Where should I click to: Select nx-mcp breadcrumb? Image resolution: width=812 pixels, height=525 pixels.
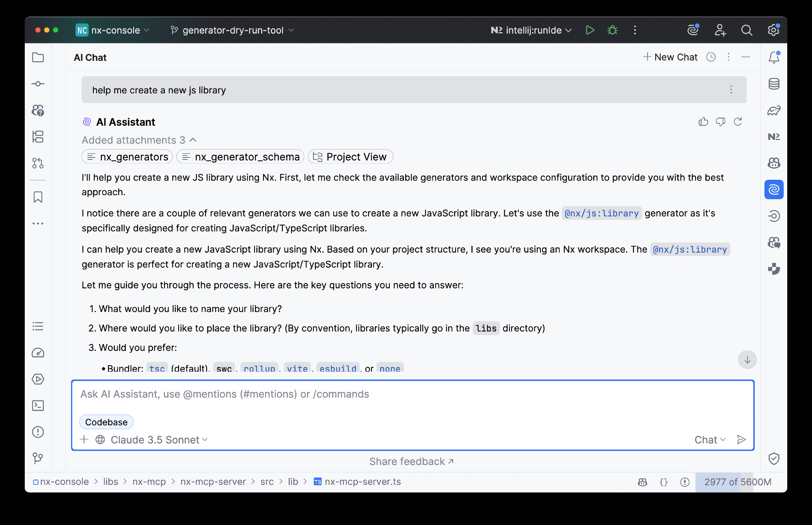click(149, 482)
